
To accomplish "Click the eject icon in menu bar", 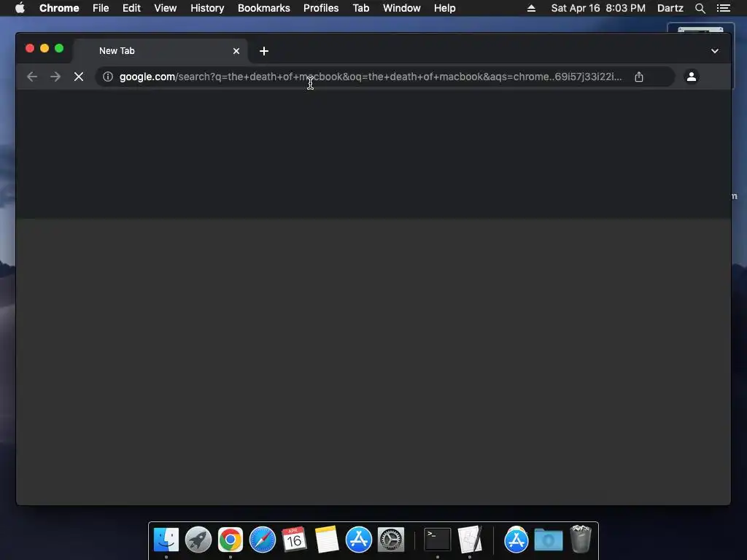I will [531, 8].
